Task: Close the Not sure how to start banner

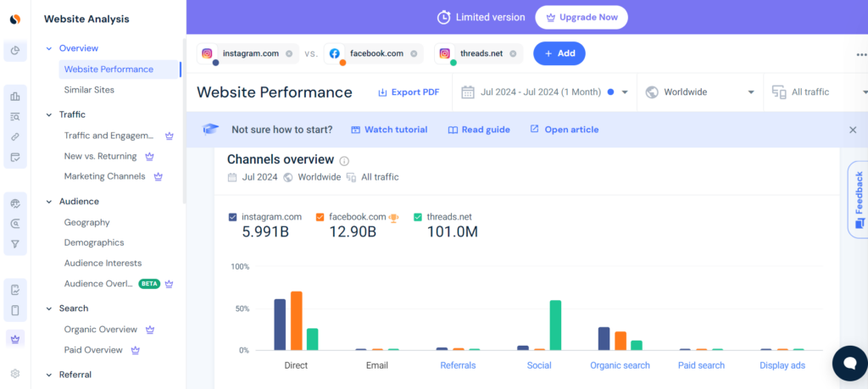Action: [x=853, y=130]
